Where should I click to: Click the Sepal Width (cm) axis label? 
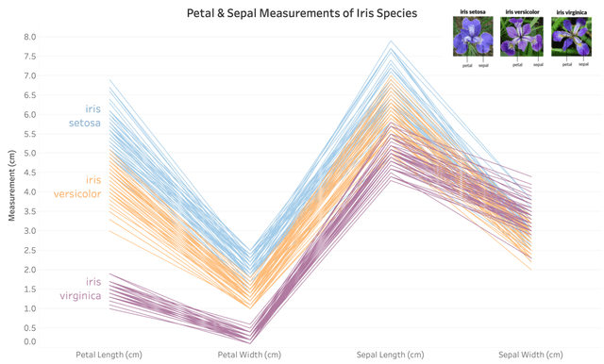(530, 355)
